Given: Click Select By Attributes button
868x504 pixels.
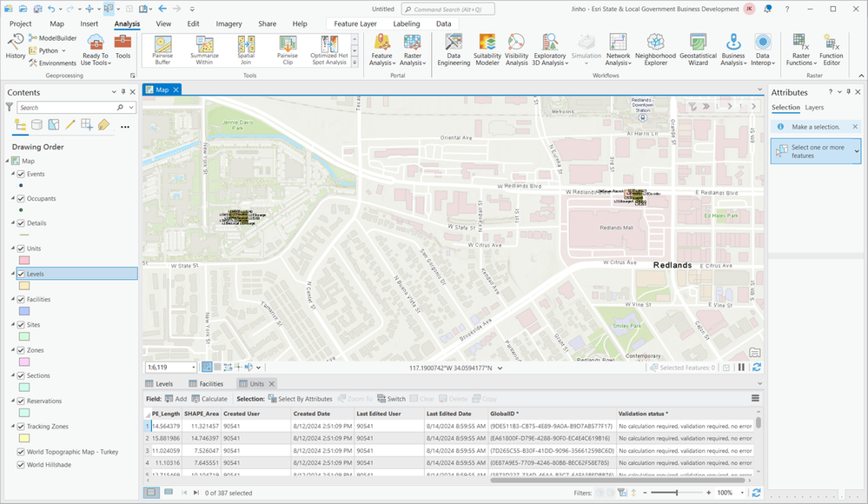Looking at the screenshot, I should point(300,399).
